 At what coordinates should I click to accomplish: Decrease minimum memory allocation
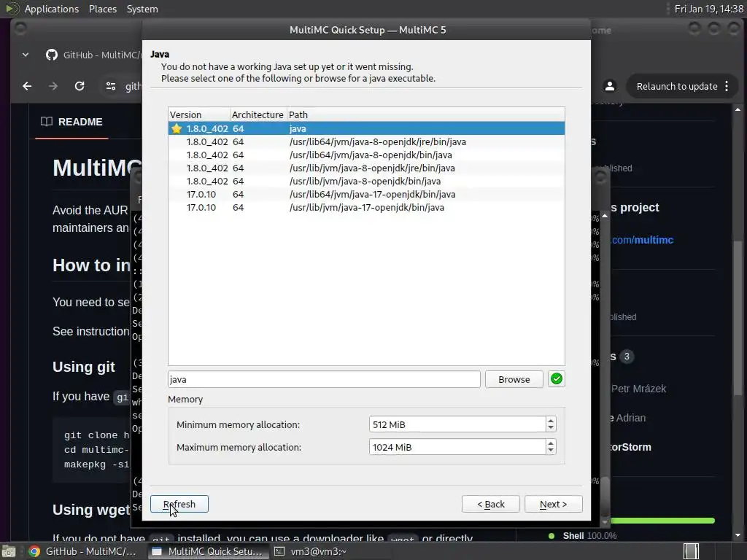[x=551, y=428]
